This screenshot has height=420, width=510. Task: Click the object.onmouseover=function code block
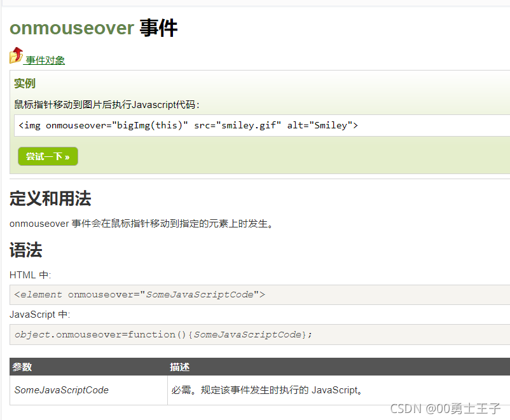click(x=260, y=334)
